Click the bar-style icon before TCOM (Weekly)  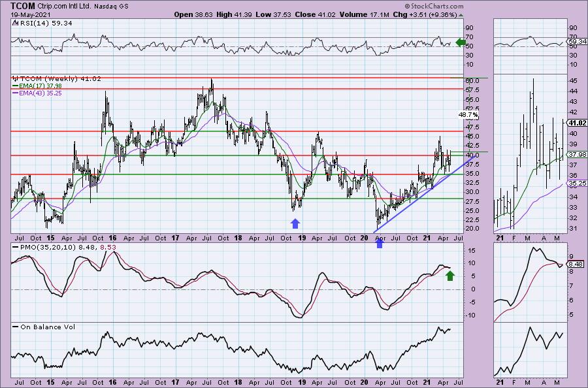tap(16, 79)
